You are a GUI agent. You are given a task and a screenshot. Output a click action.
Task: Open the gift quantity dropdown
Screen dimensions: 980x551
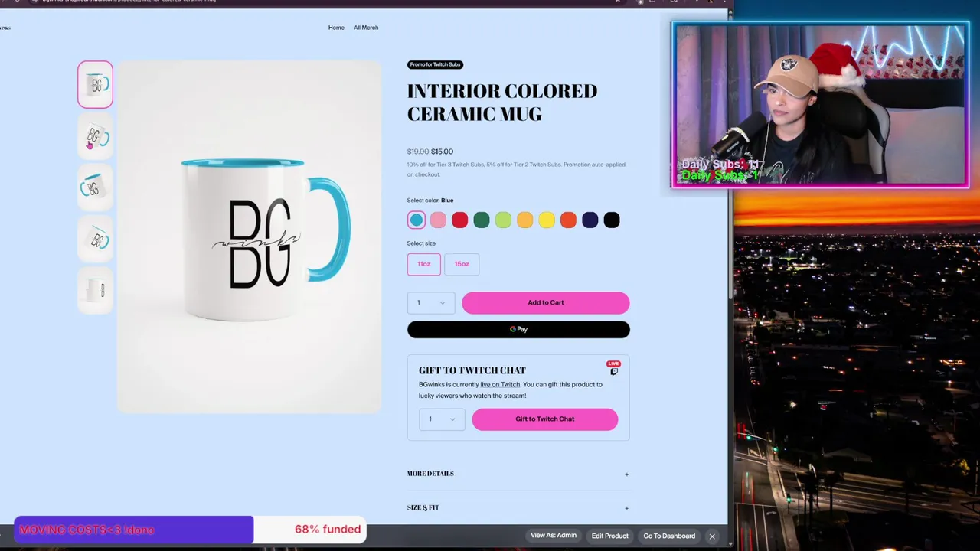442,419
